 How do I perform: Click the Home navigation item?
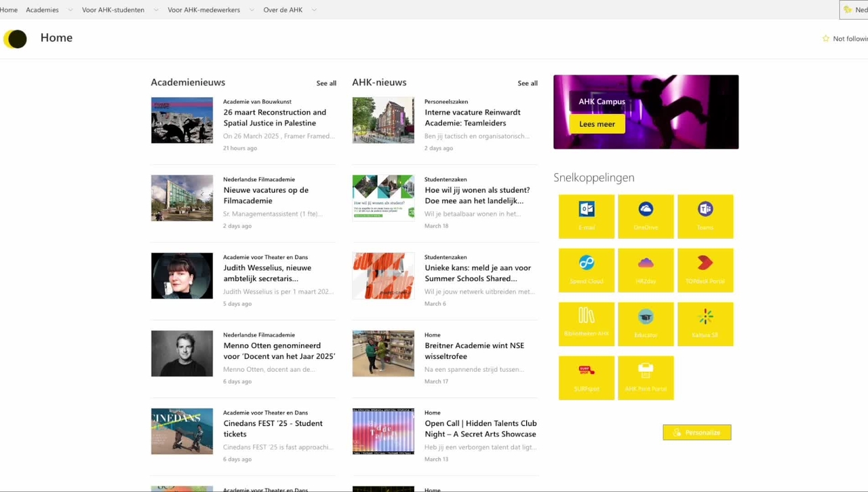click(9, 10)
